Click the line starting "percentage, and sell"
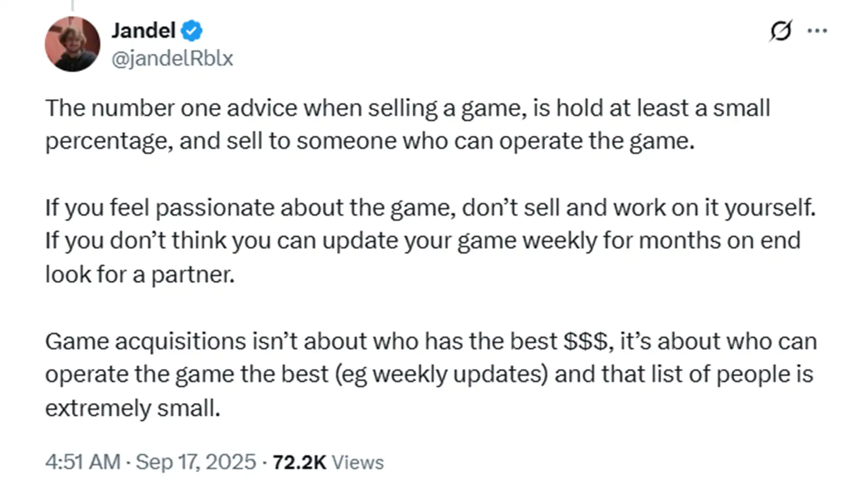Screen dimensions: 868x488 (369, 141)
